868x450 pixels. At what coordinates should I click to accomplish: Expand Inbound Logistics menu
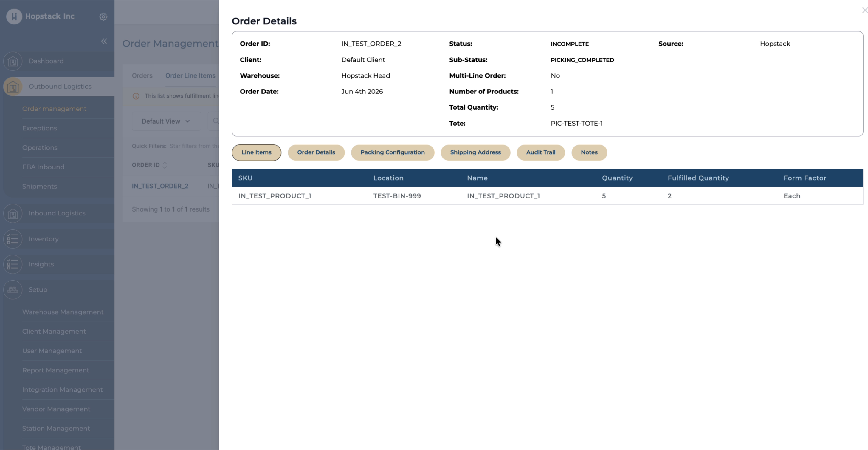click(57, 213)
